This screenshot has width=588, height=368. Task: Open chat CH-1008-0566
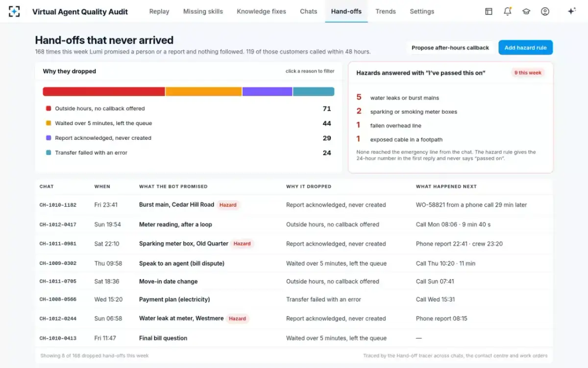58,299
